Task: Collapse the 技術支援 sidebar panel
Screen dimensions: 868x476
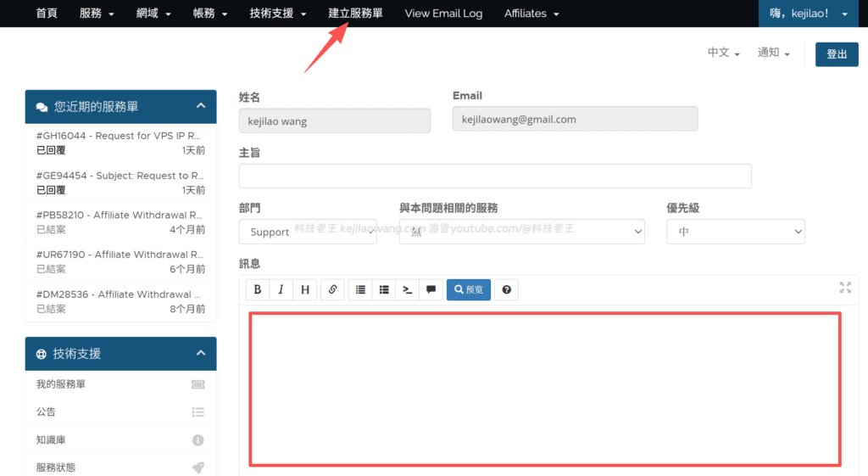Action: (x=201, y=353)
